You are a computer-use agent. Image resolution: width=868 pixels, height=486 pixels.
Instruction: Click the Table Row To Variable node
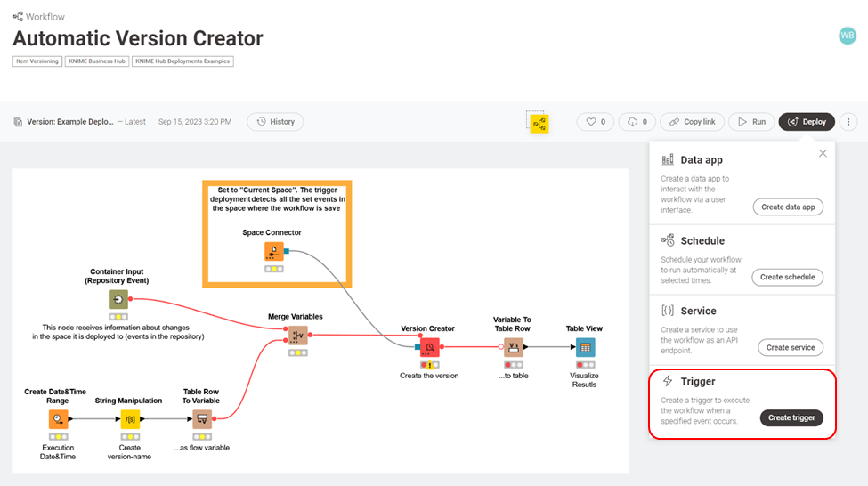point(202,419)
